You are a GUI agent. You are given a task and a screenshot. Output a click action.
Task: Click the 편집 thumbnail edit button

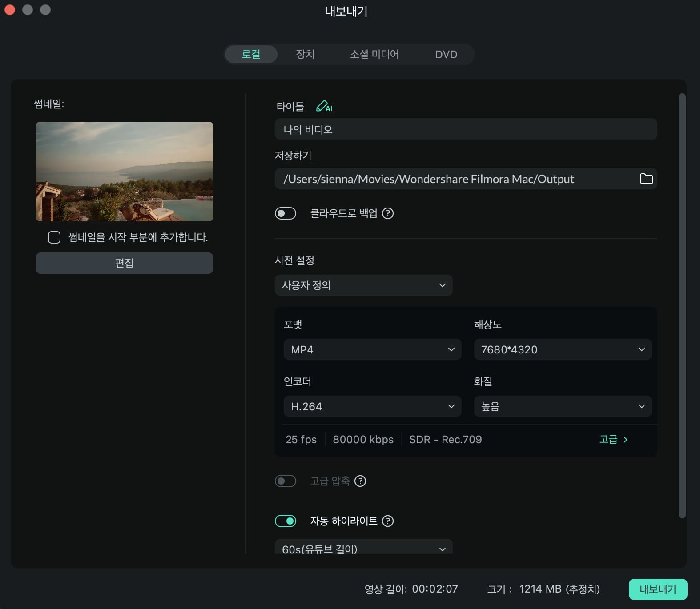(124, 263)
